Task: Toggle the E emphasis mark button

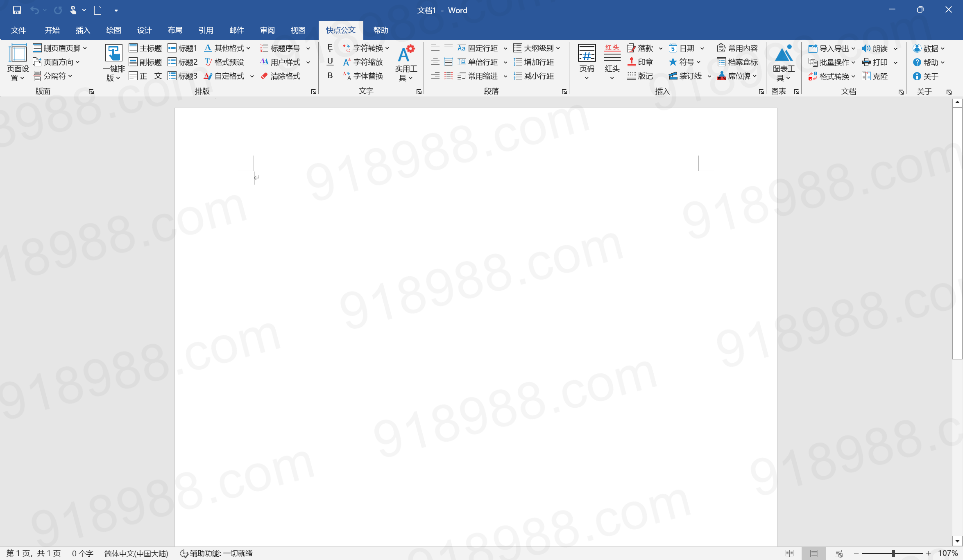Action: 330,48
